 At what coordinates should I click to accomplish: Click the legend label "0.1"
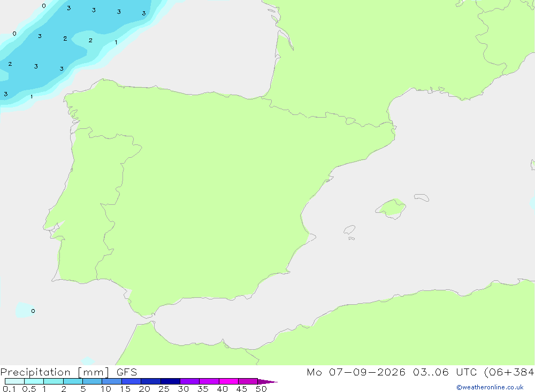click(9, 389)
